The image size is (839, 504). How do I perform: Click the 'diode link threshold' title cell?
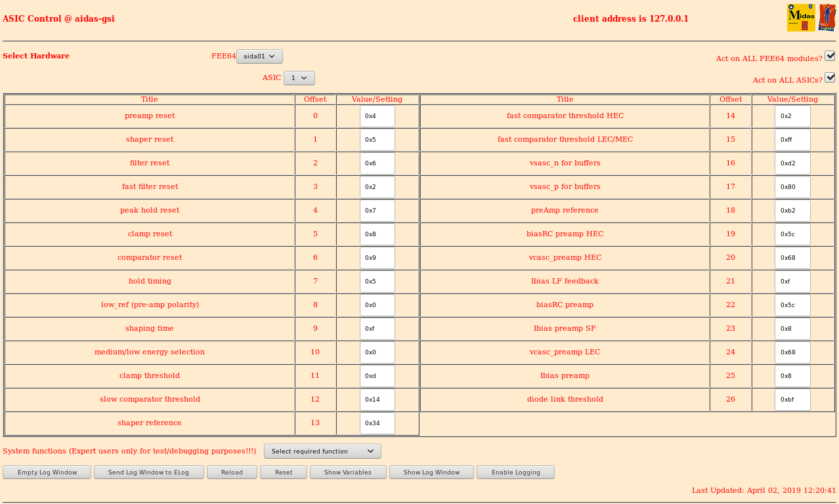565,400
